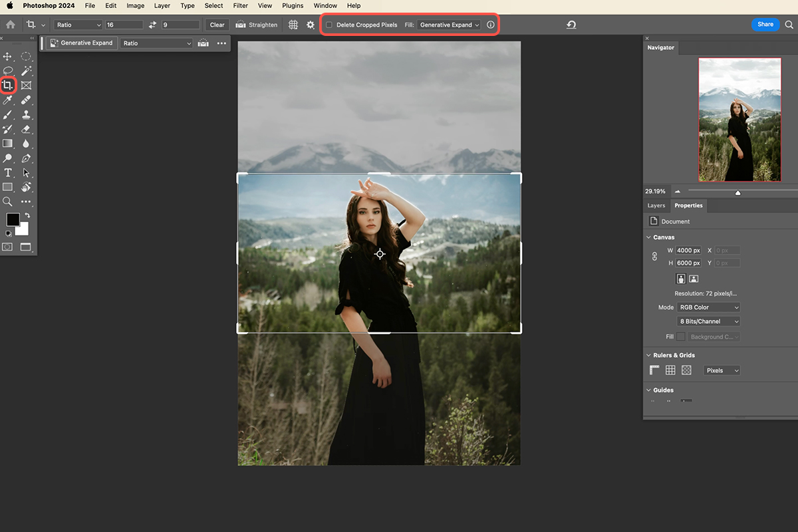Collapse the Rulers & Grids section

click(x=649, y=355)
